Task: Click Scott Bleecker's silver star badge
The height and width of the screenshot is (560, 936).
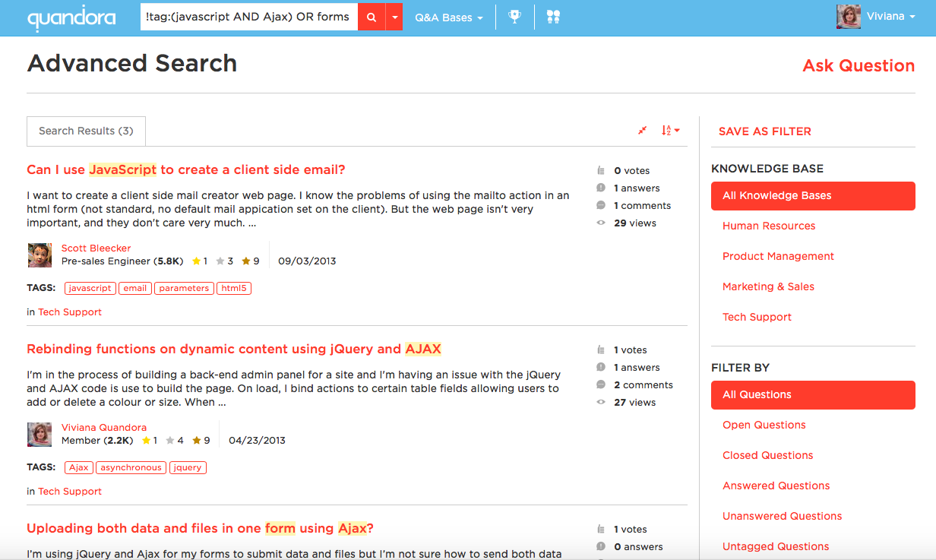Action: [x=220, y=261]
